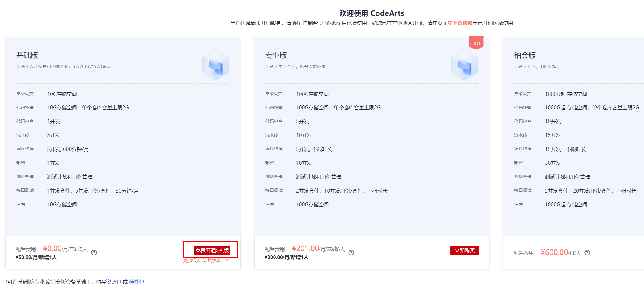Screen dimensions: 644x289
Task: Click the ¥0.00 monthly price
Action: point(52,249)
